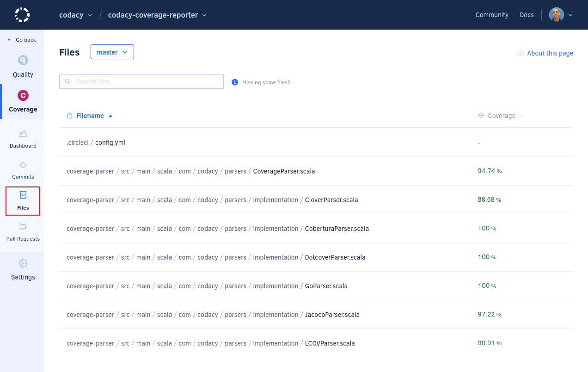Screen dimensions: 588x372
Task: Go to the Commits menu label
Action: pyautogui.click(x=23, y=177)
